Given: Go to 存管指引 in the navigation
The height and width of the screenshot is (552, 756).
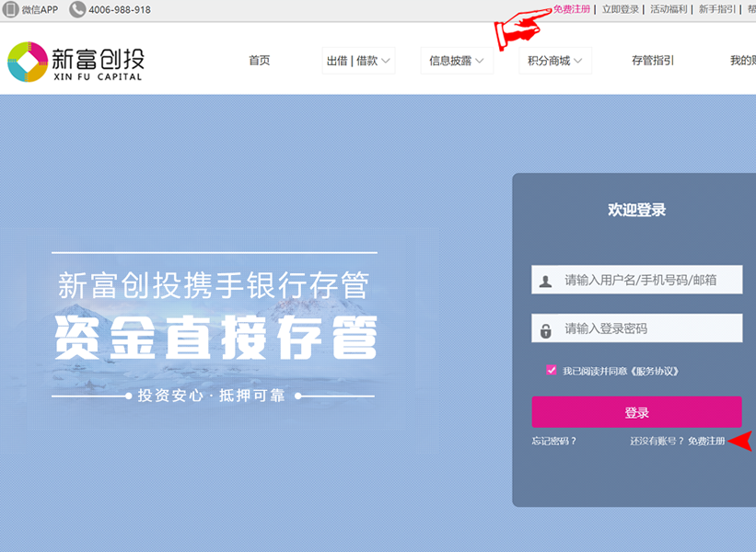Looking at the screenshot, I should pos(653,60).
